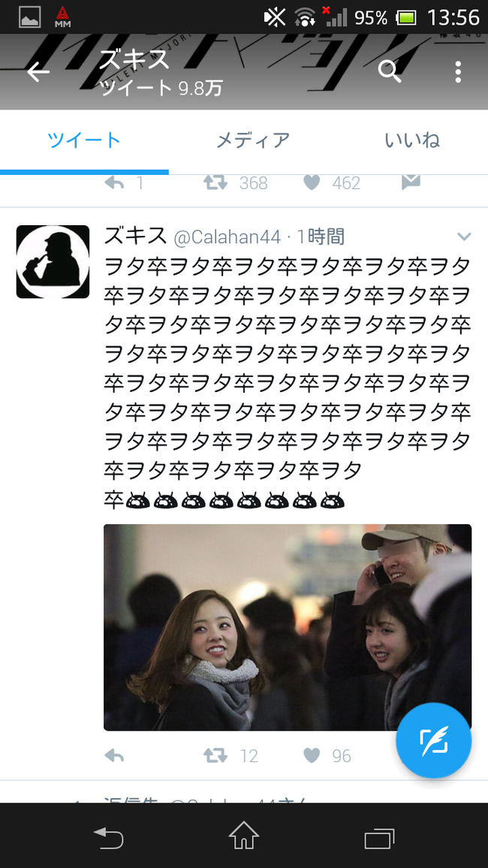Open ズキス profile avatar on tweet
The image size is (488, 868).
tap(53, 262)
